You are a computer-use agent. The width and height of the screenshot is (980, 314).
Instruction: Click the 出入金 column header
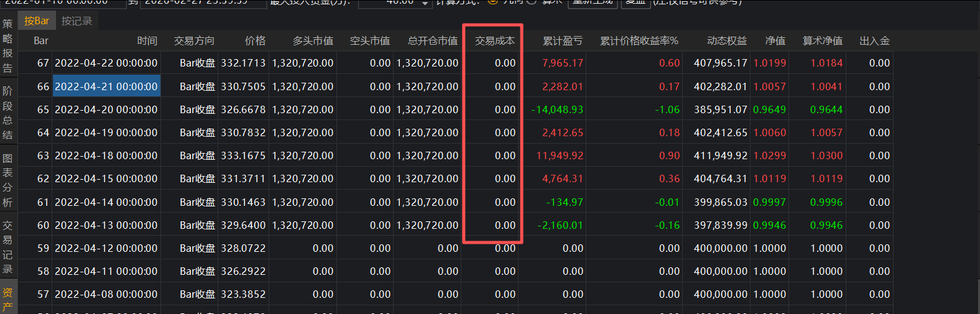pyautogui.click(x=874, y=41)
